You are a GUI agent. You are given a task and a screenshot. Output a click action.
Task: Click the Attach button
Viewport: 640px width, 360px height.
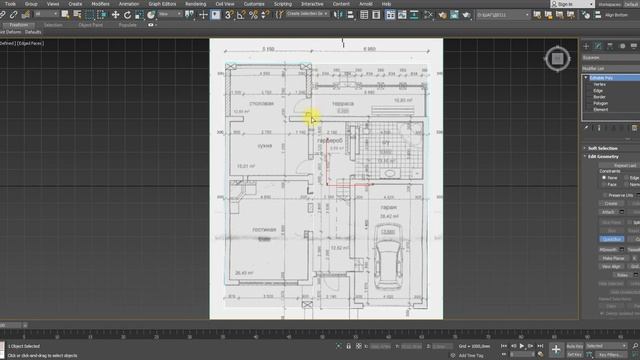608,212
